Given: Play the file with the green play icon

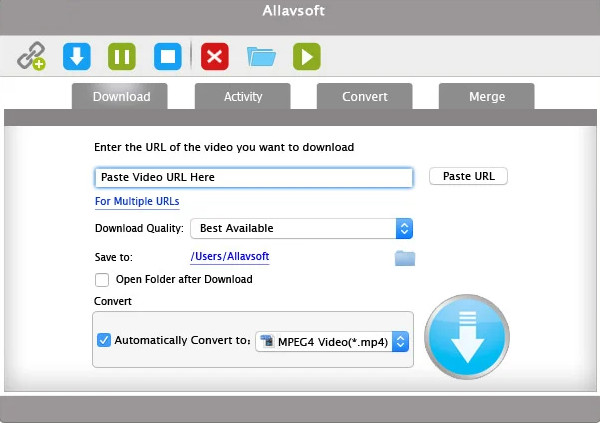Looking at the screenshot, I should click(x=307, y=56).
